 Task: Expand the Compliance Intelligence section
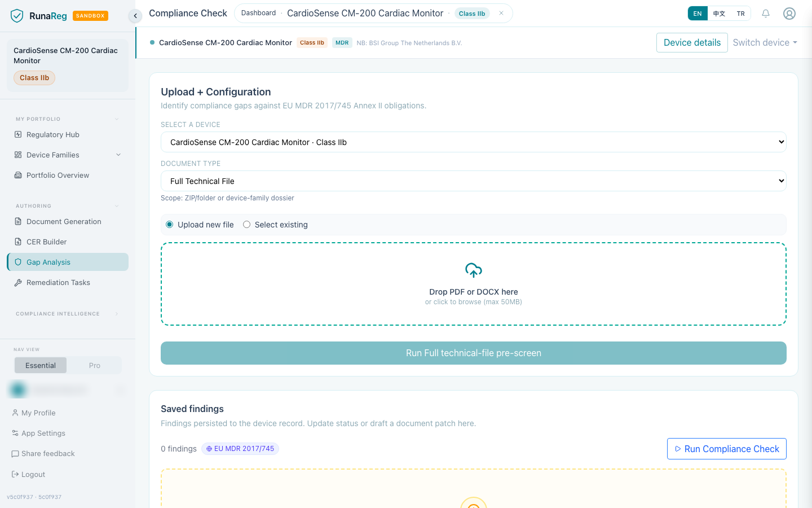pos(117,314)
